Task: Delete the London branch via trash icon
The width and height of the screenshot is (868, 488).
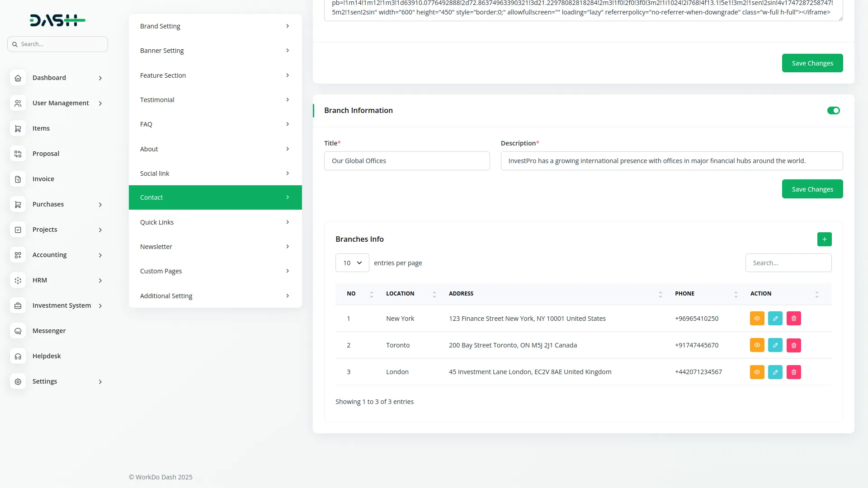Action: coord(793,372)
